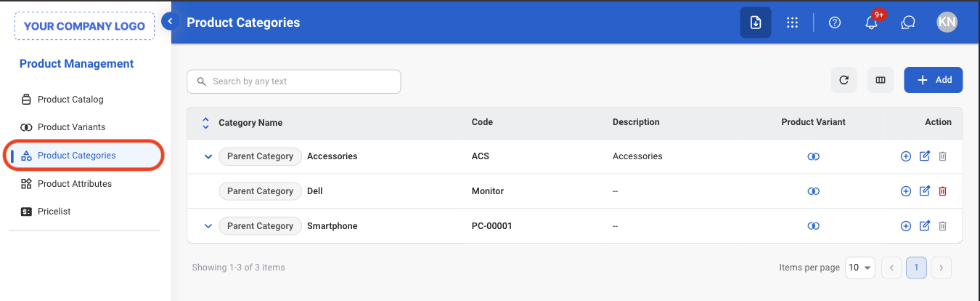
Task: Open the help question mark icon
Action: pos(835,23)
